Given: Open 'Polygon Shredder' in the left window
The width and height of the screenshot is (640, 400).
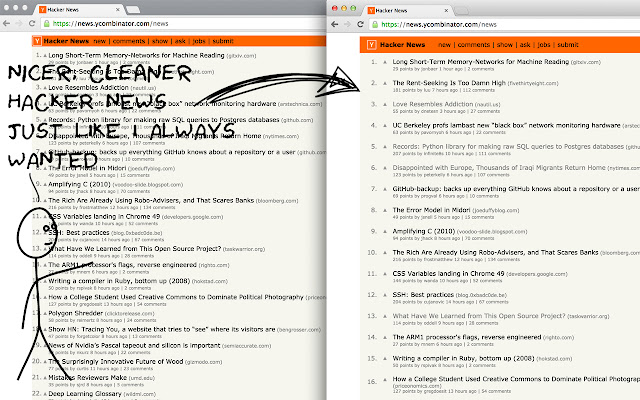Looking at the screenshot, I should coord(76,313).
